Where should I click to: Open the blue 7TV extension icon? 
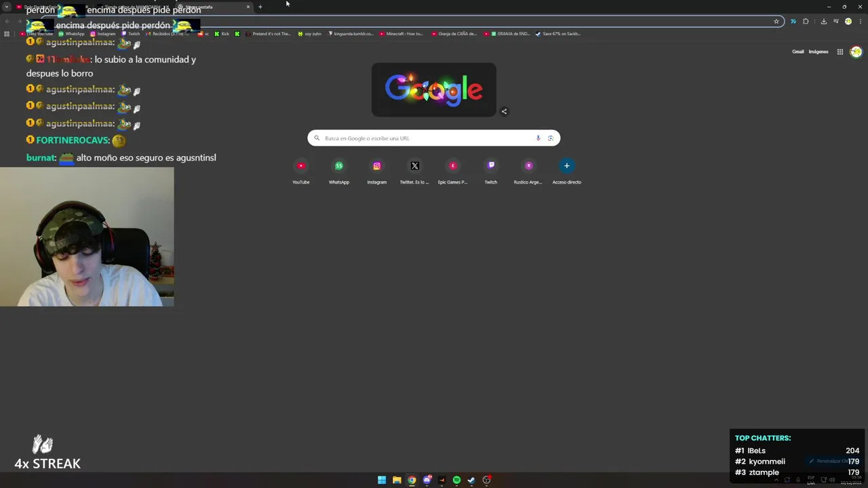[x=793, y=22]
